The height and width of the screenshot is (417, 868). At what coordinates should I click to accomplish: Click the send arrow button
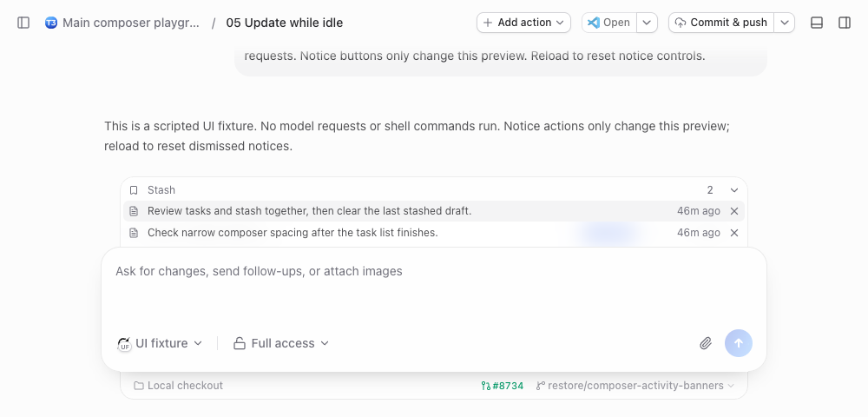point(739,343)
